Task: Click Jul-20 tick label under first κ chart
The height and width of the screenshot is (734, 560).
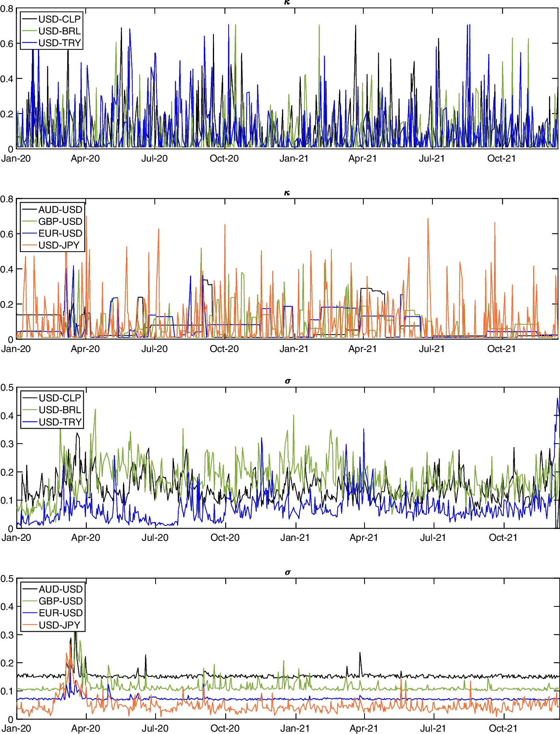Action: pos(154,158)
